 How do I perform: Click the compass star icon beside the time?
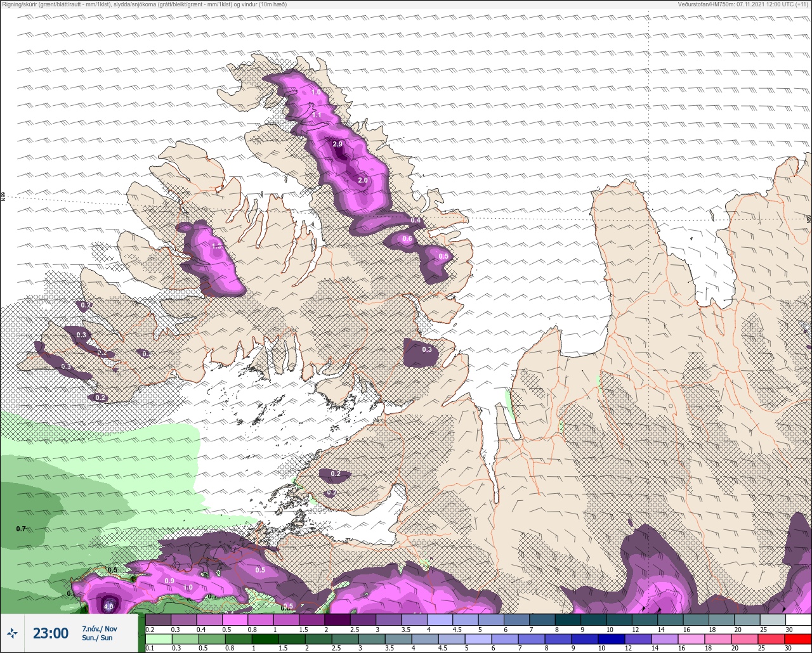12,633
